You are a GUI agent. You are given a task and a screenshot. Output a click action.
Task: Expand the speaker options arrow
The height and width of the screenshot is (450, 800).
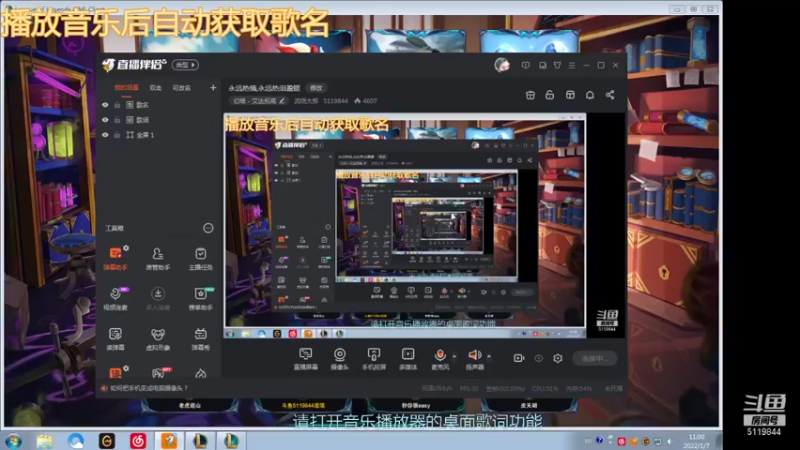[x=489, y=356]
